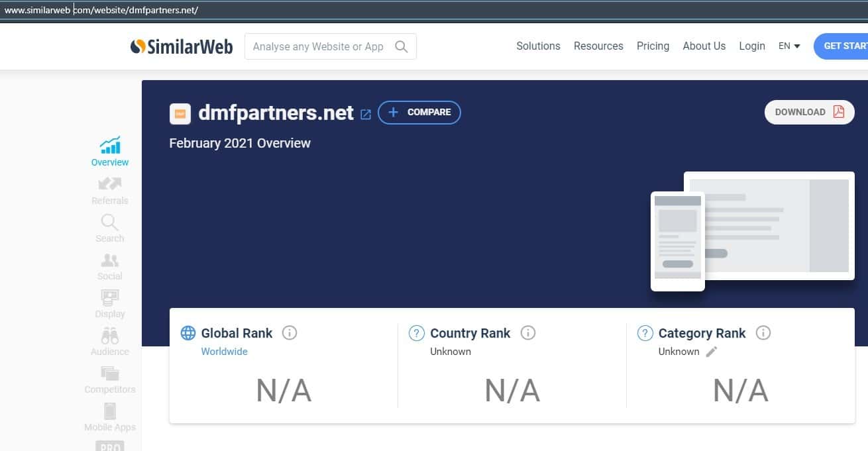Click the Global Rank info icon
This screenshot has height=451, width=868.
[x=290, y=332]
